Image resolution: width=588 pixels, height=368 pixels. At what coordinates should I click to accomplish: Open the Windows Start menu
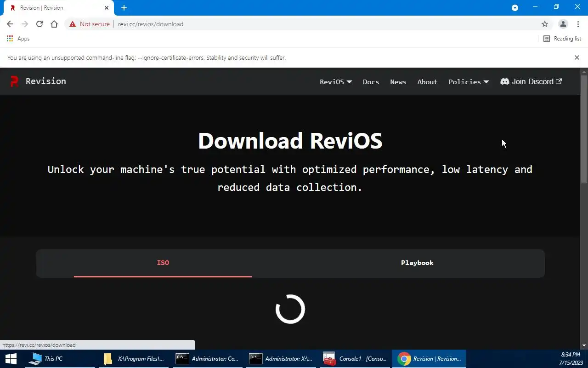11,359
